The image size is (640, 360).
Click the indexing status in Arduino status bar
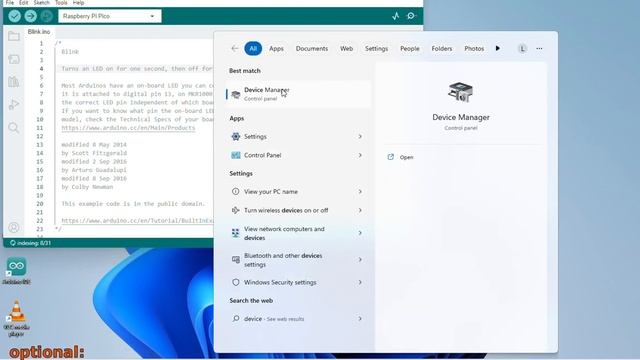tap(31, 243)
